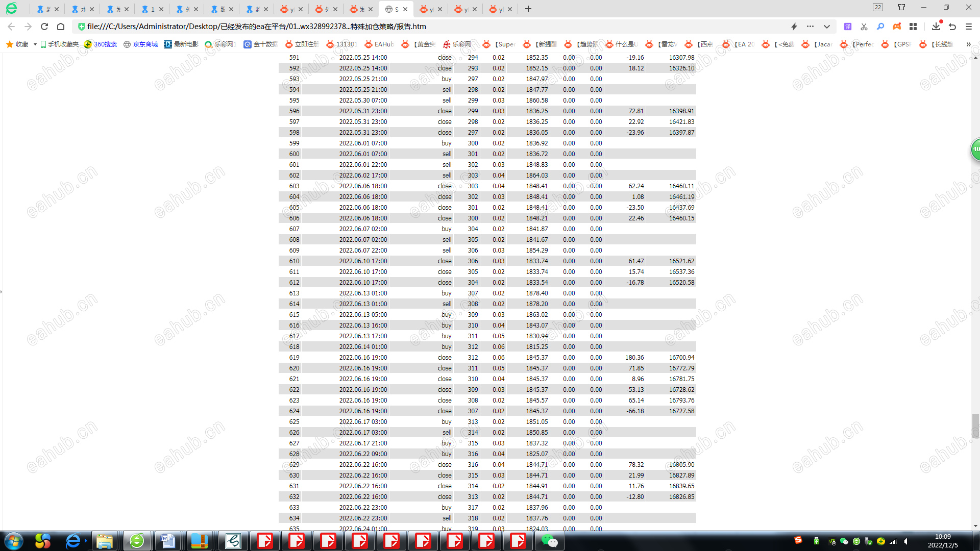Open WeChat from the taskbar

pos(550,541)
